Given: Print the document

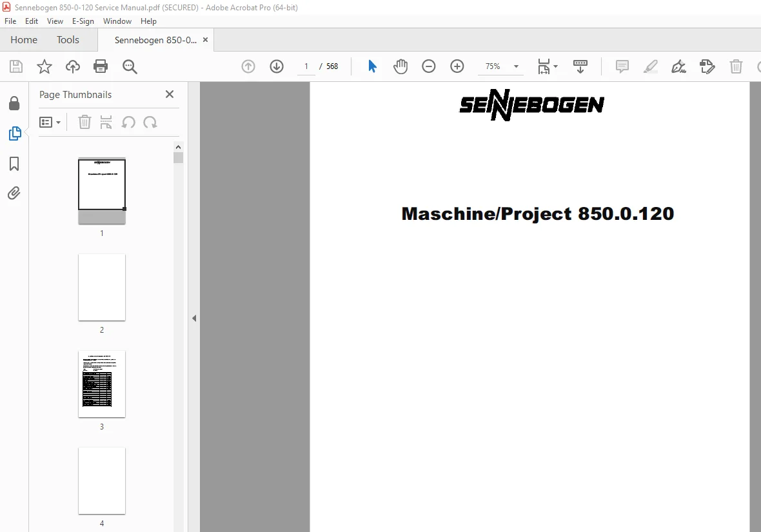Looking at the screenshot, I should [101, 66].
